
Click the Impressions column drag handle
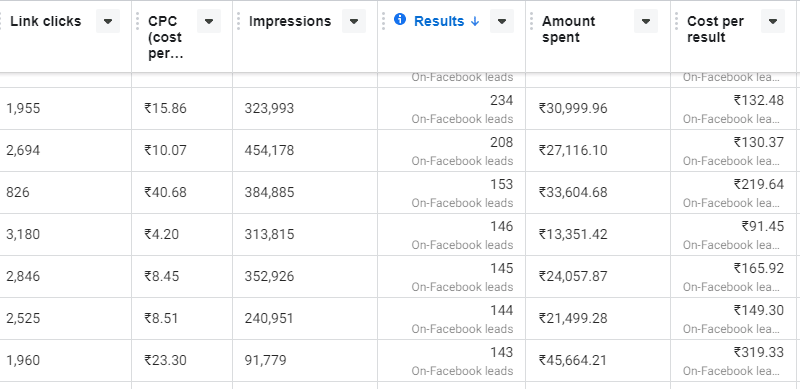pyautogui.click(x=238, y=21)
